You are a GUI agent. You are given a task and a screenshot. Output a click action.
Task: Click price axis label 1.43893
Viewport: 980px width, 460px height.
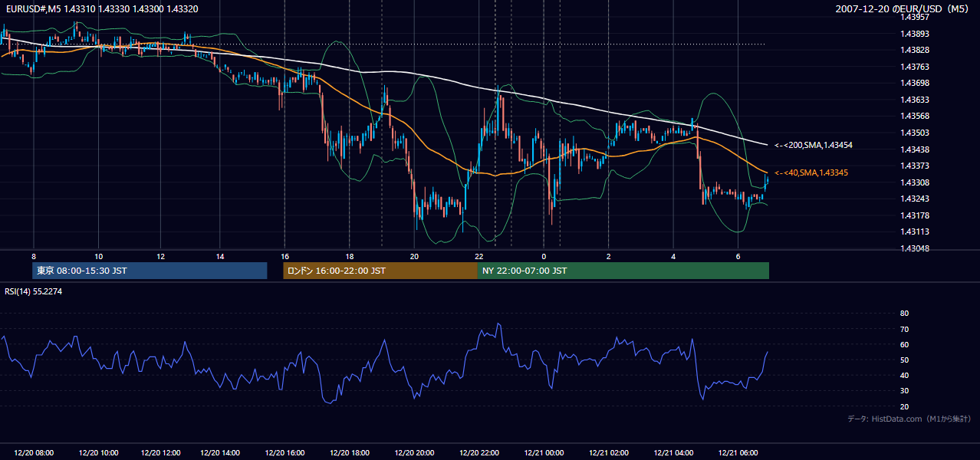pos(914,34)
